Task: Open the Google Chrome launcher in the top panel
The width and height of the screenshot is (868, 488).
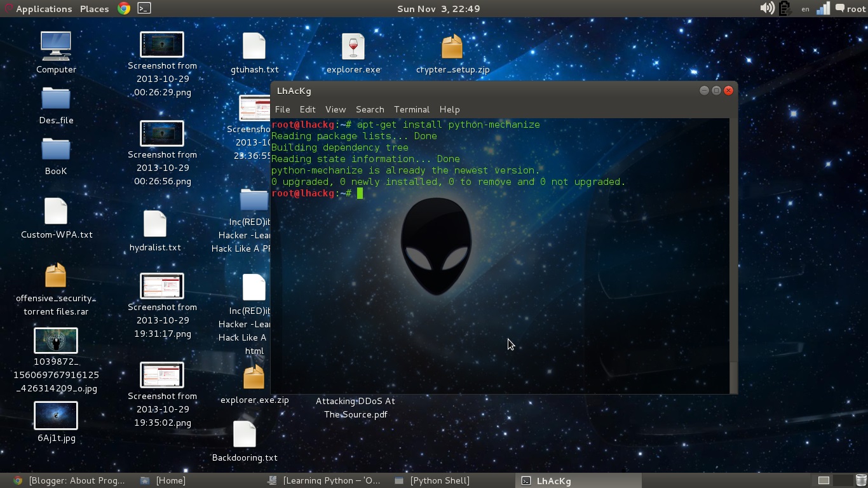Action: (124, 8)
